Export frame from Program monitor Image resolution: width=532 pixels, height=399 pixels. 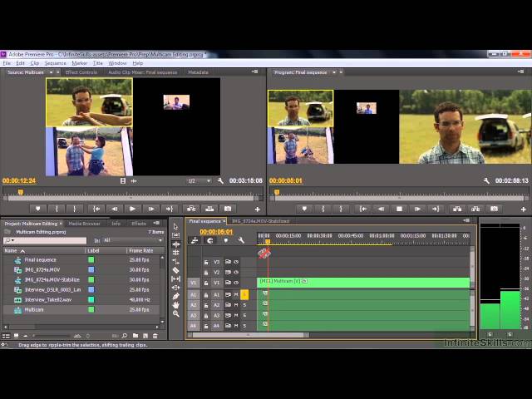point(494,209)
